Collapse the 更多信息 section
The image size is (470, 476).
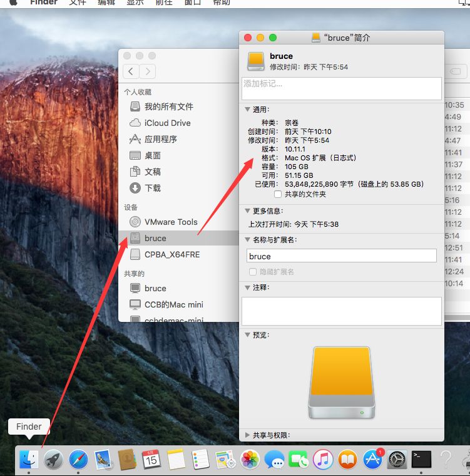tap(248, 210)
